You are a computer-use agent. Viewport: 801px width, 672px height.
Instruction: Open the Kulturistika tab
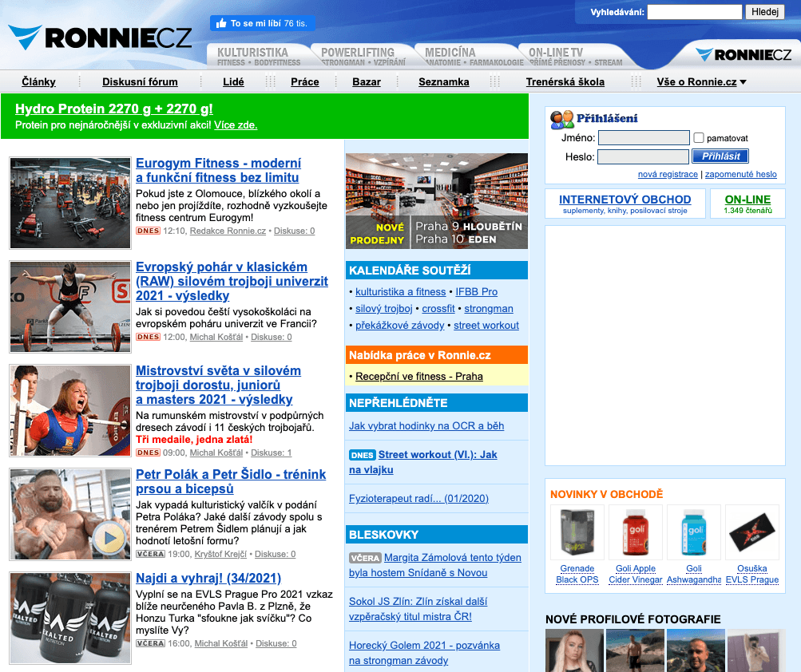[x=258, y=56]
